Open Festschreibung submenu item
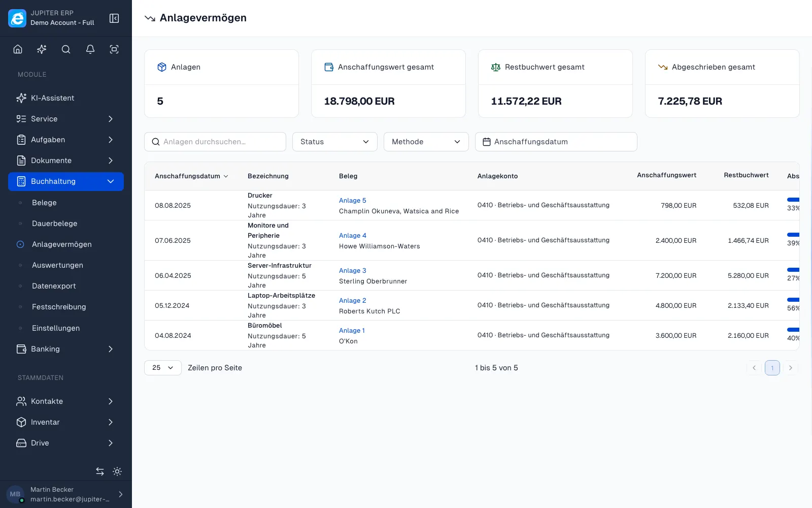The width and height of the screenshot is (812, 508). [x=66, y=307]
